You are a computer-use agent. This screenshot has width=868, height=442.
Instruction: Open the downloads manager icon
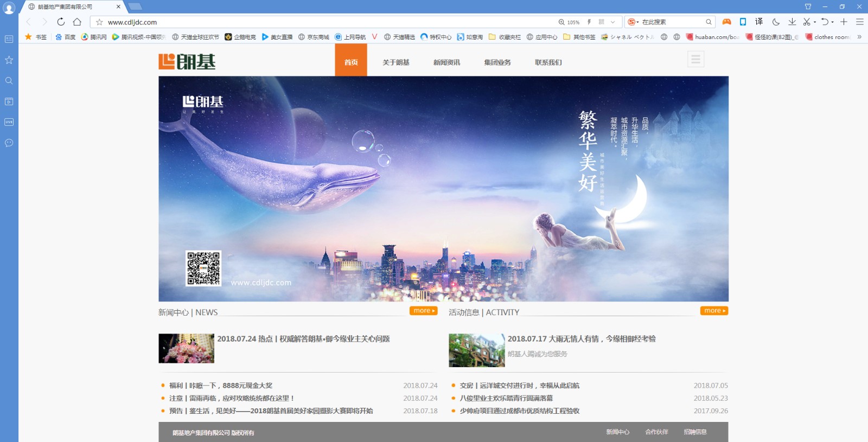792,22
